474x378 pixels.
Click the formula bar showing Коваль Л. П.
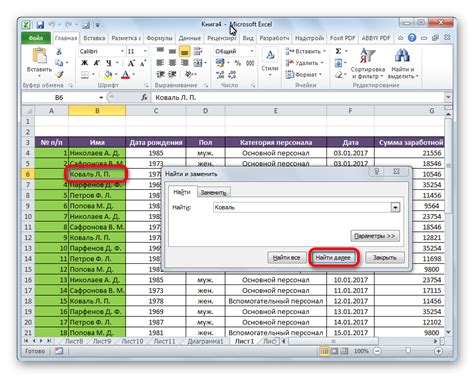(298, 98)
